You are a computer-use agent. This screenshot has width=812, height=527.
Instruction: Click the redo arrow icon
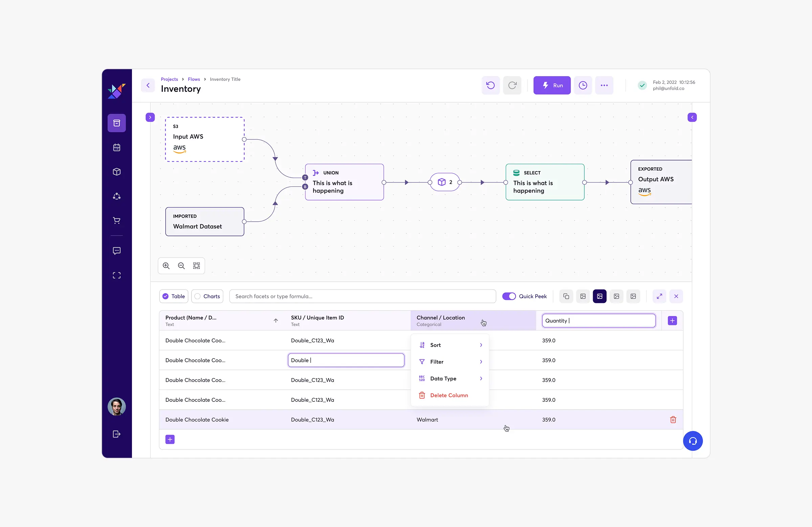pos(512,85)
